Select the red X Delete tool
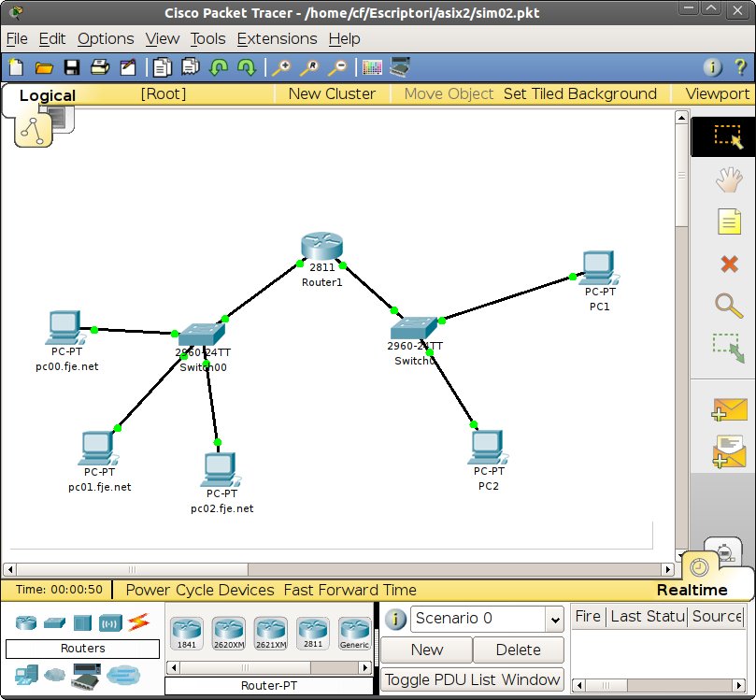 (x=729, y=264)
